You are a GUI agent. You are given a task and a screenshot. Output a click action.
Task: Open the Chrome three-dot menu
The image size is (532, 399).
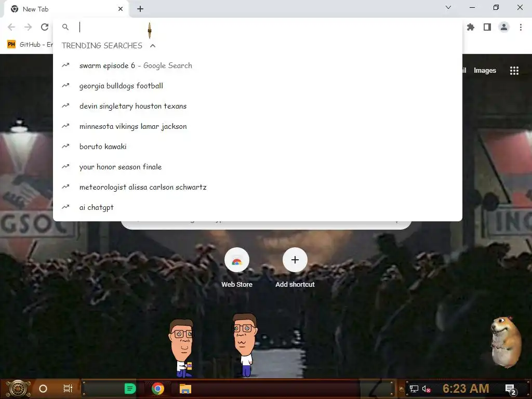[521, 27]
